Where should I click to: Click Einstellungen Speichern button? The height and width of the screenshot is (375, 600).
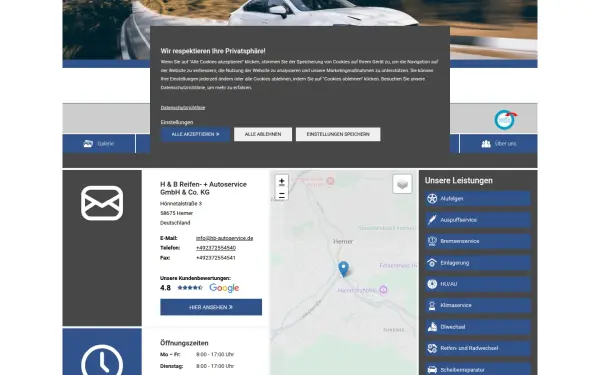coord(338,134)
